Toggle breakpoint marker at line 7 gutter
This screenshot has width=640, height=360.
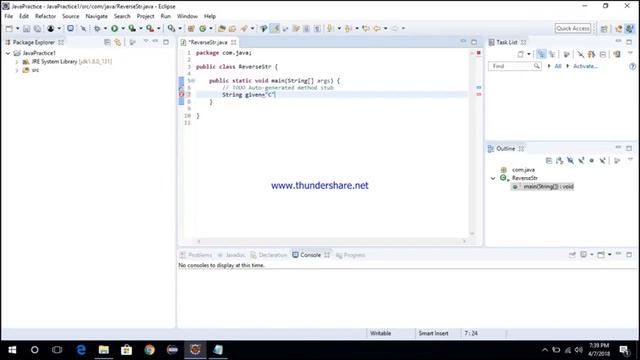pyautogui.click(x=182, y=95)
